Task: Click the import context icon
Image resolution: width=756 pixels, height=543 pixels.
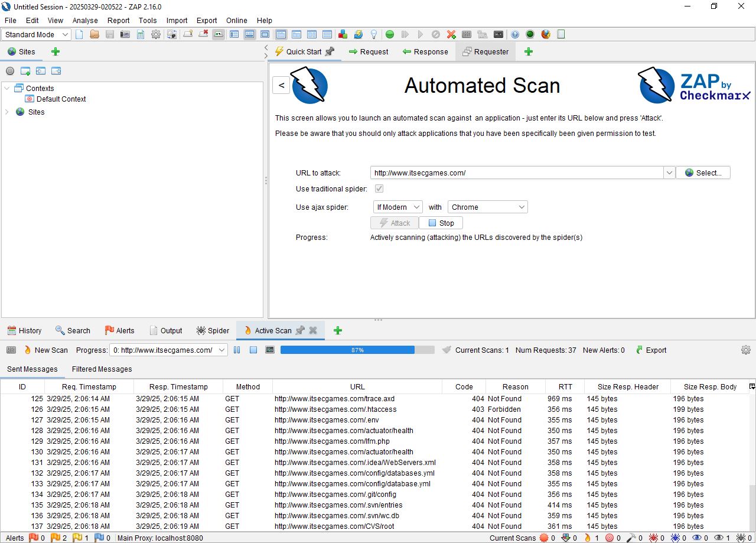Action: coord(41,71)
